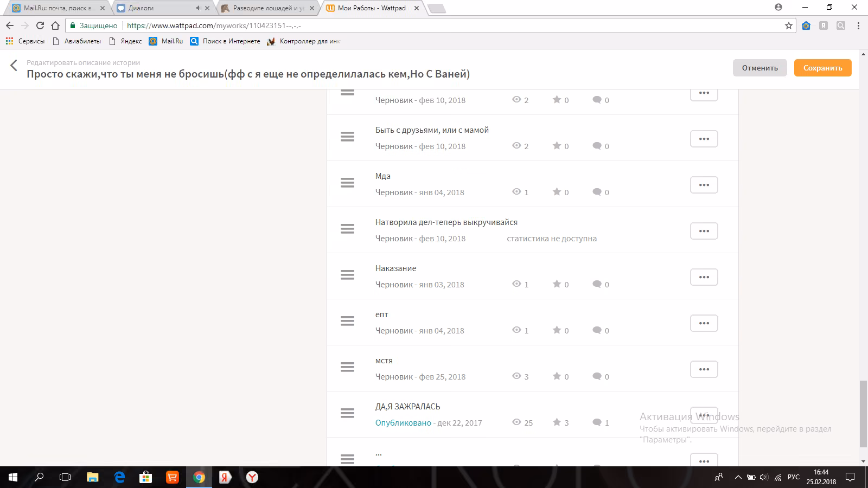Image resolution: width=868 pixels, height=488 pixels.
Task: Open the three-dot menu for 'ДА,Я ЗАЖРАЛАСЬ' chapter
Action: [x=704, y=415]
